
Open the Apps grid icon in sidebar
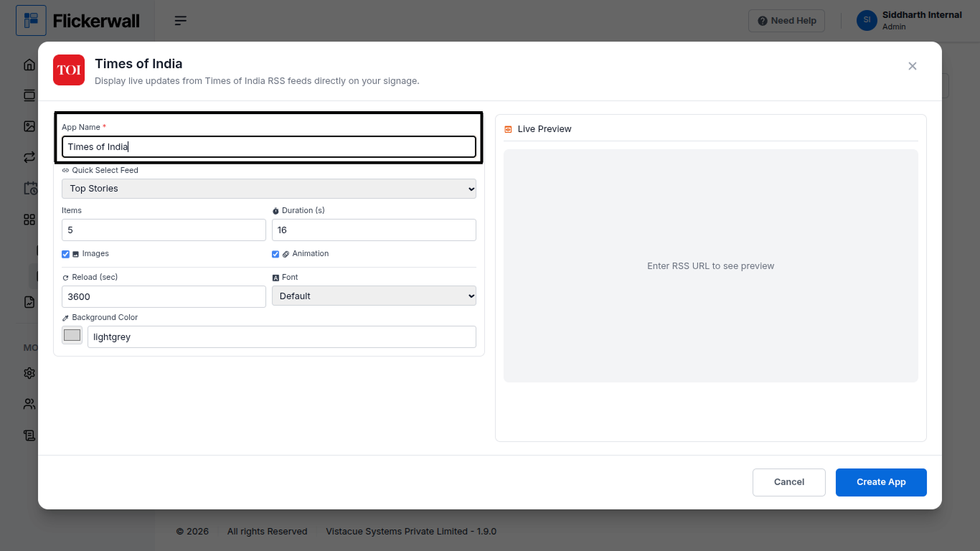[29, 220]
